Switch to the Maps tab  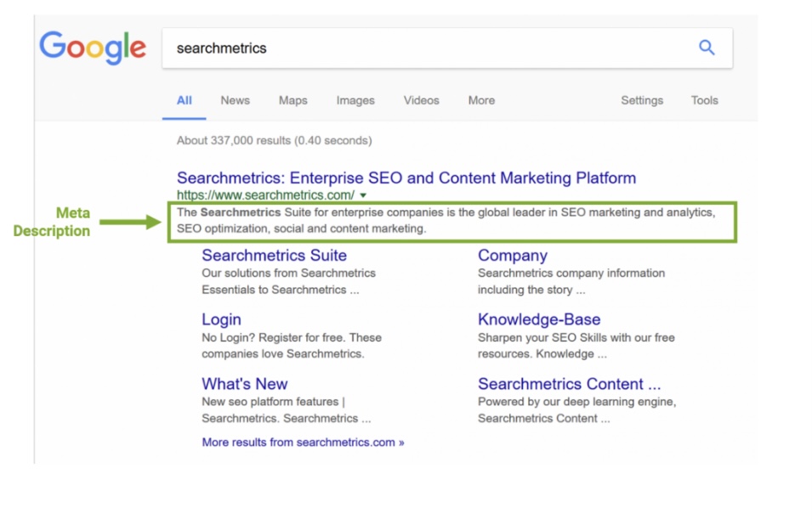pos(292,100)
